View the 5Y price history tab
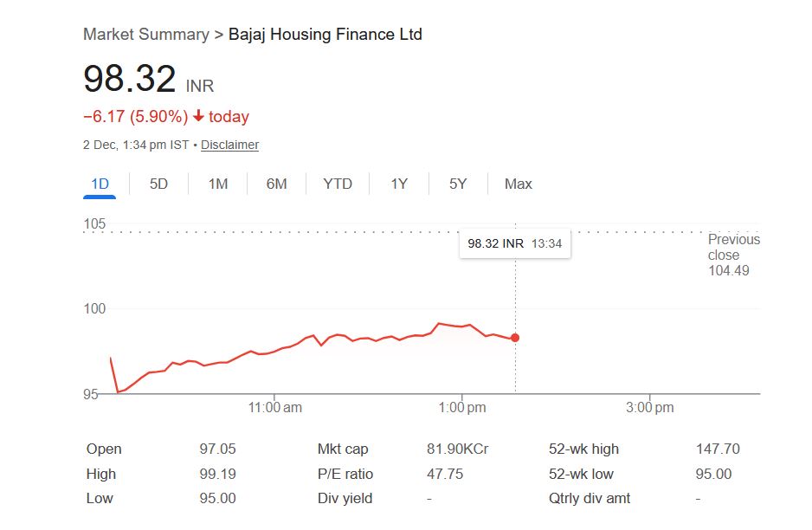The image size is (812, 530). [x=458, y=184]
